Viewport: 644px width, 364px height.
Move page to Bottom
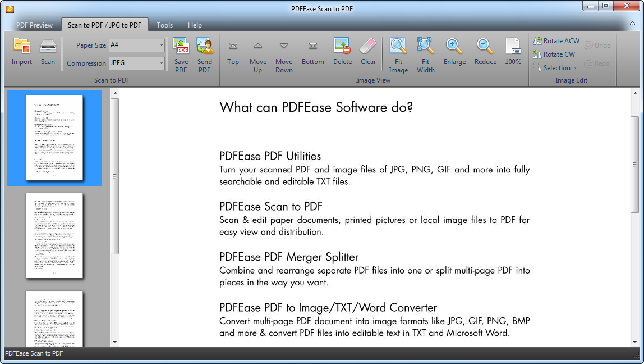pyautogui.click(x=313, y=46)
